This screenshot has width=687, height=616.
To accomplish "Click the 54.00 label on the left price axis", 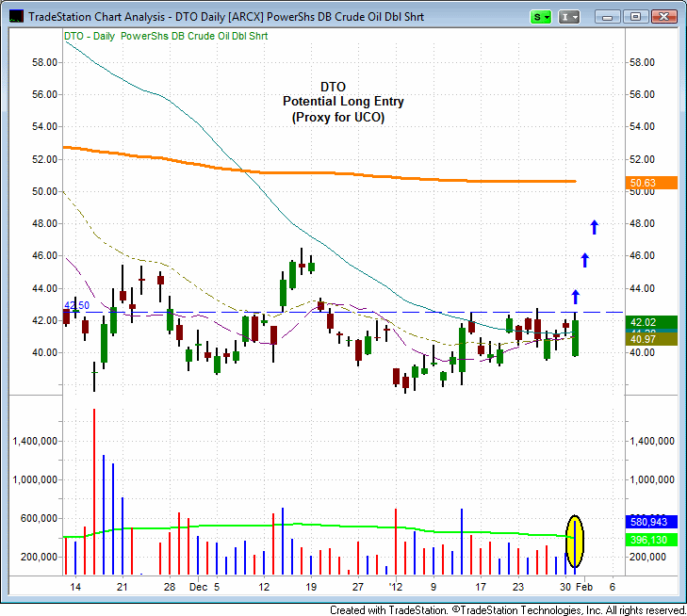I will click(x=44, y=126).
